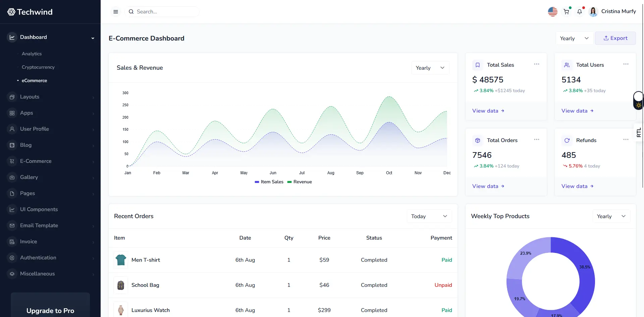Click the $299 price cell

pos(324,310)
